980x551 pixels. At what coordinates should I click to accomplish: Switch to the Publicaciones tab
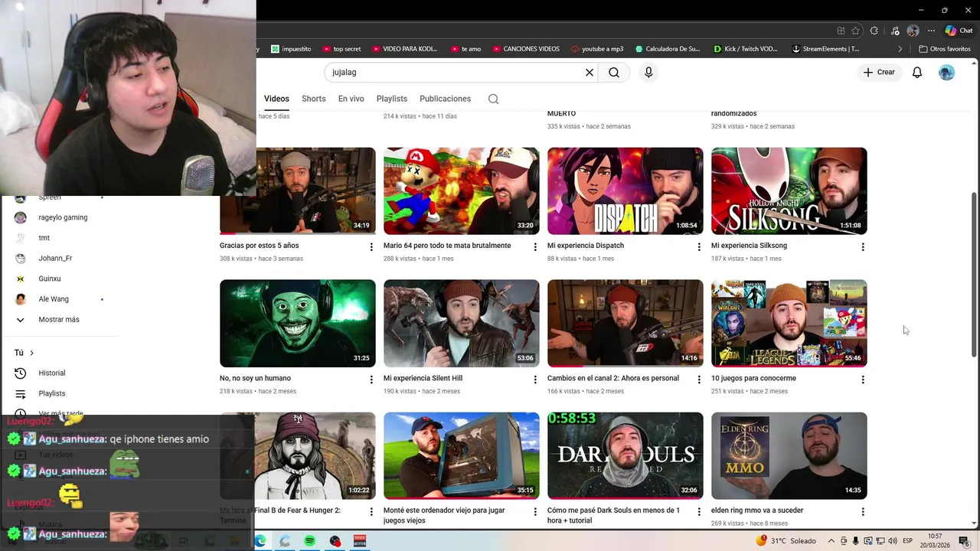[x=446, y=99]
